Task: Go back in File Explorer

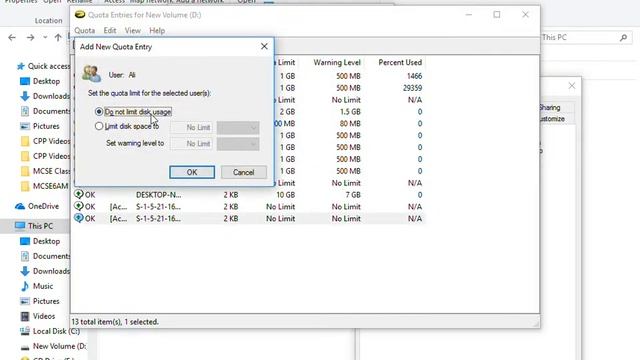Action: 12,38
